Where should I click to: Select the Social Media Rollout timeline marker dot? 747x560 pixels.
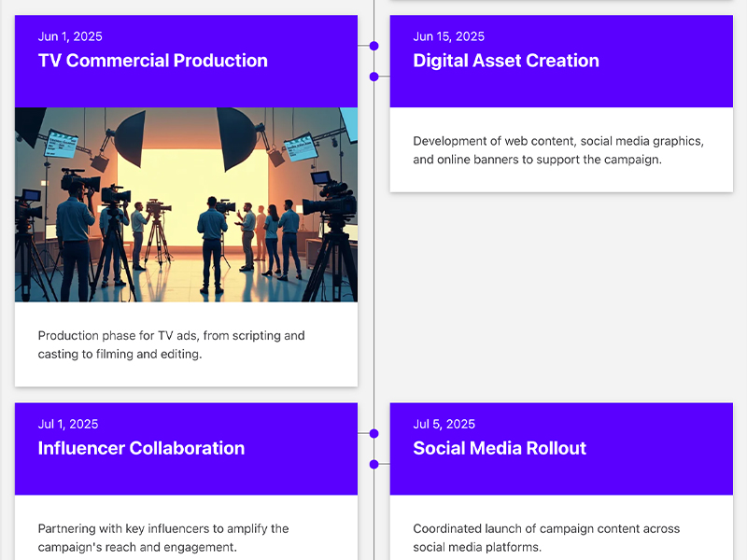(x=374, y=464)
